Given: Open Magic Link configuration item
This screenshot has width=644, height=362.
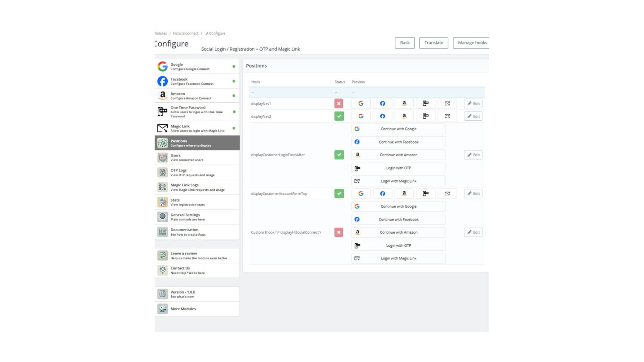Looking at the screenshot, I should tap(197, 128).
